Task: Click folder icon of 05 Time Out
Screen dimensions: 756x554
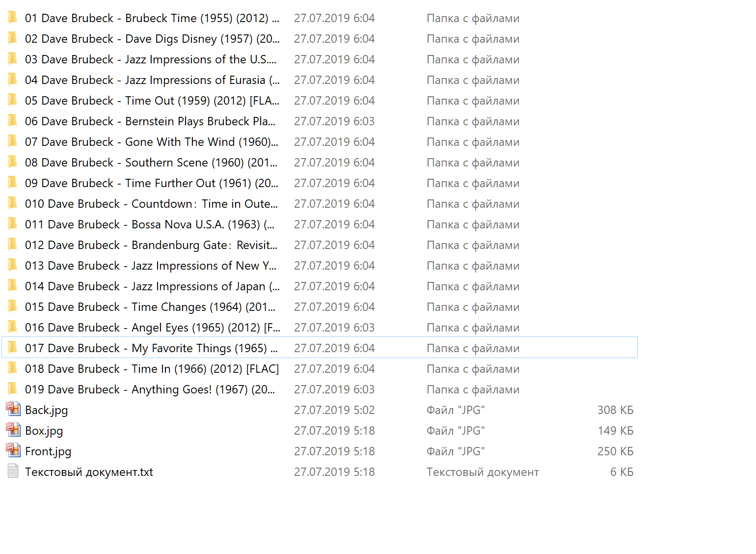Action: click(12, 101)
